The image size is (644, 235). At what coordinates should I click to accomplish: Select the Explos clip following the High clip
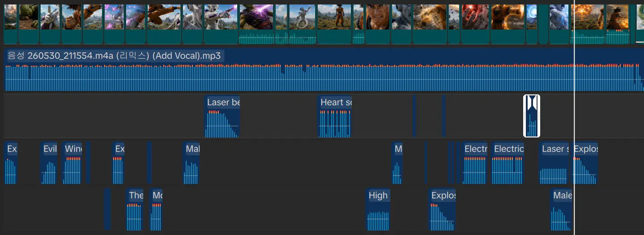coord(442,209)
